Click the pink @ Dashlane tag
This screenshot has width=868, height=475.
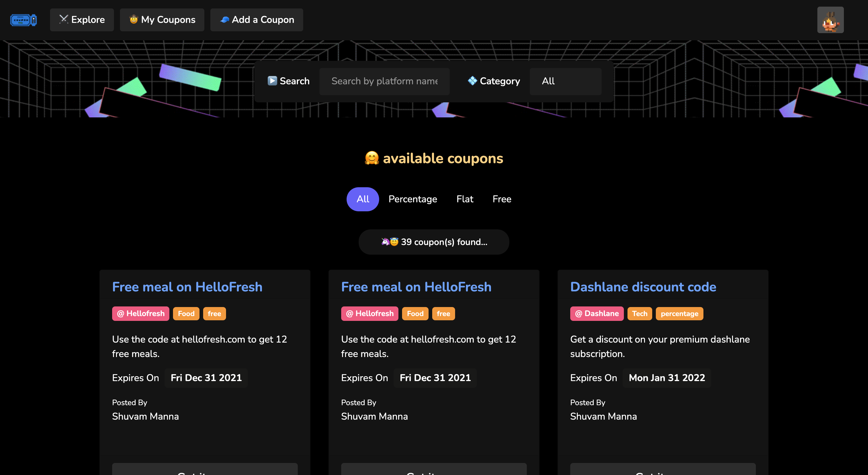pos(596,313)
